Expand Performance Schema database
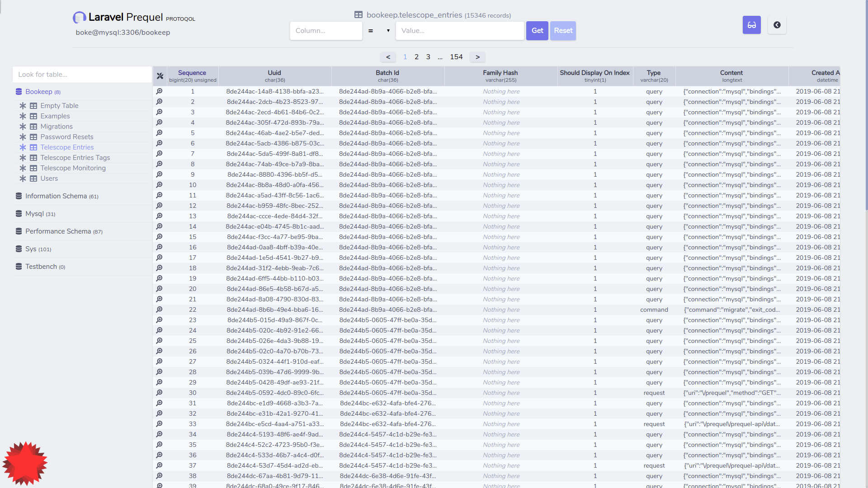868x488 pixels. pyautogui.click(x=64, y=231)
